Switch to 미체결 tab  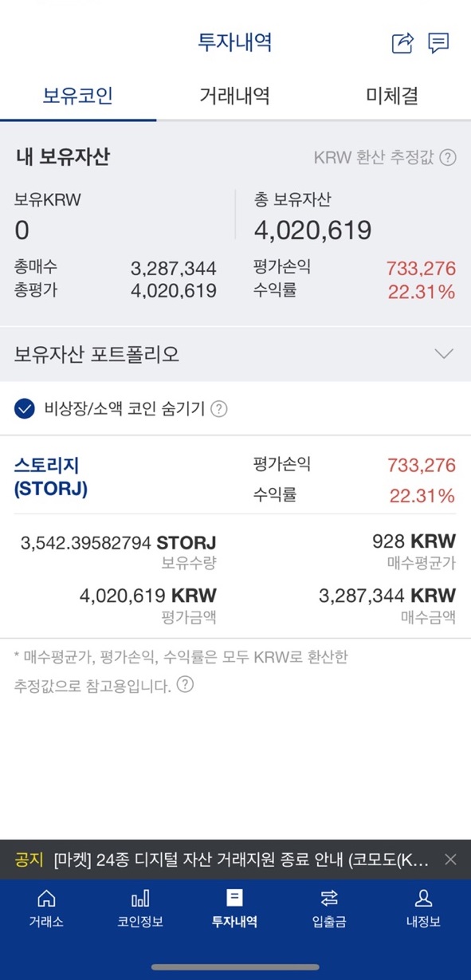(x=392, y=96)
